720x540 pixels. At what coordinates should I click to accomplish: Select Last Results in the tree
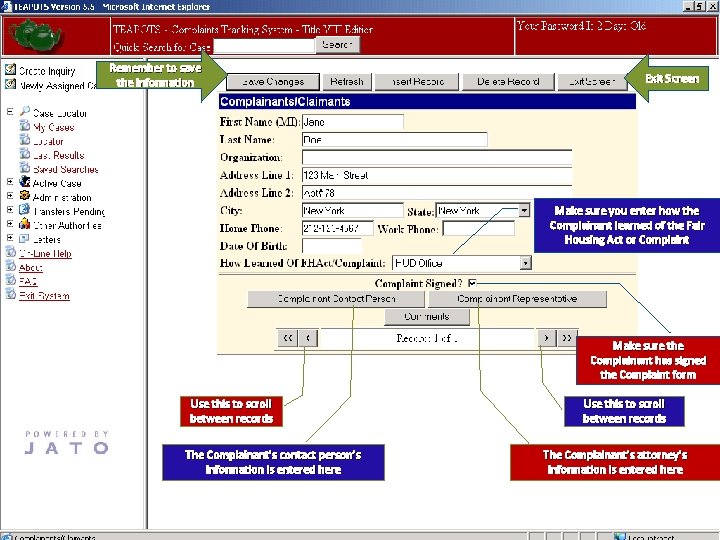click(x=59, y=155)
